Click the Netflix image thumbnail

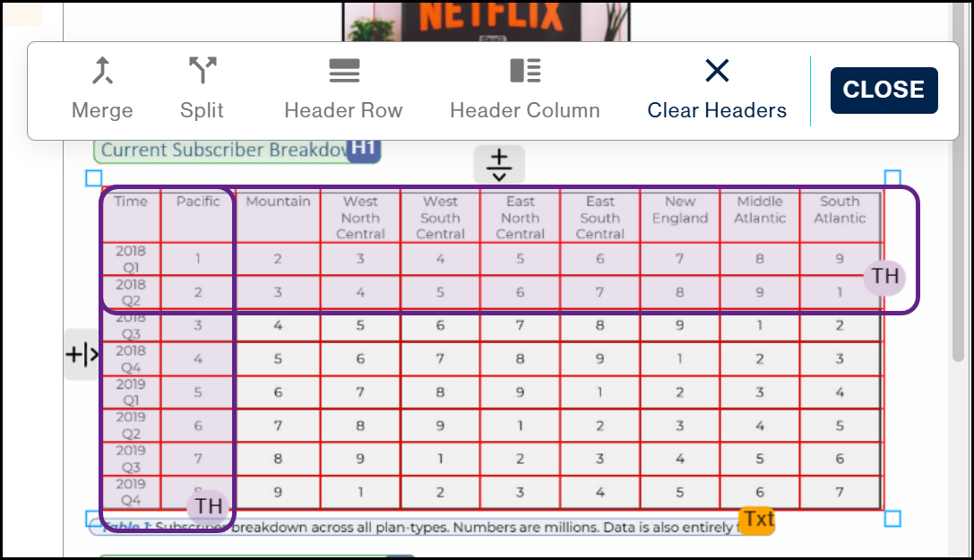pos(487,21)
